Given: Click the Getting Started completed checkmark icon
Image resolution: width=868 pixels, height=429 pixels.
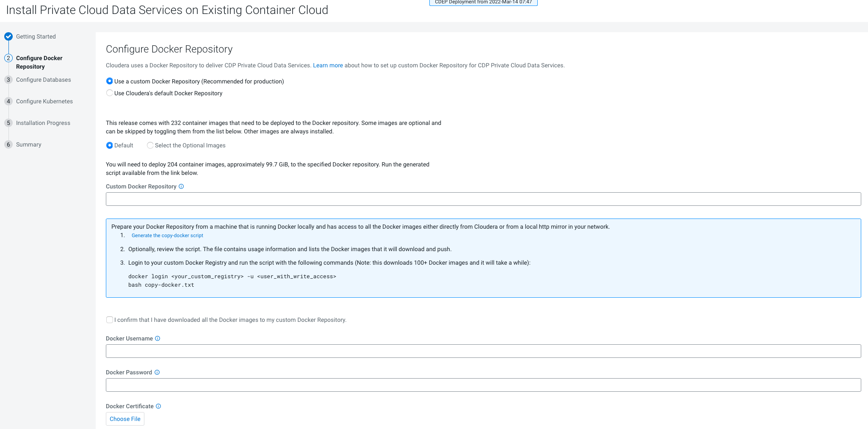Looking at the screenshot, I should [x=8, y=36].
